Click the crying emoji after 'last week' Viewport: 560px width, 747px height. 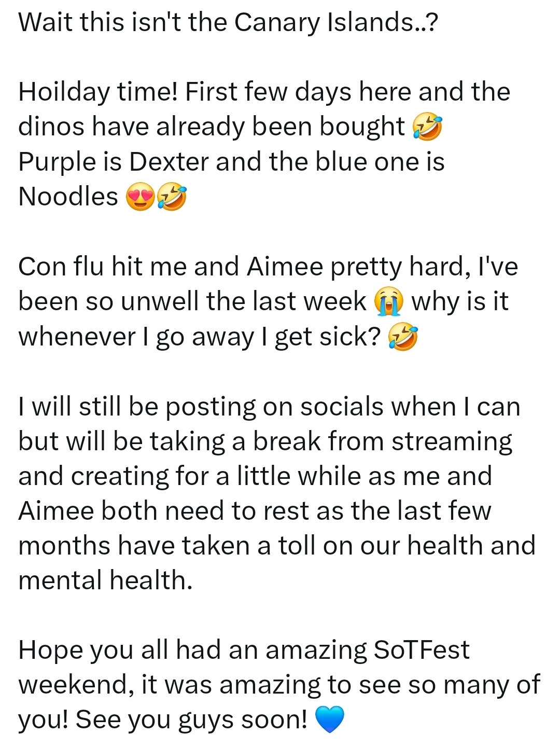[388, 302]
